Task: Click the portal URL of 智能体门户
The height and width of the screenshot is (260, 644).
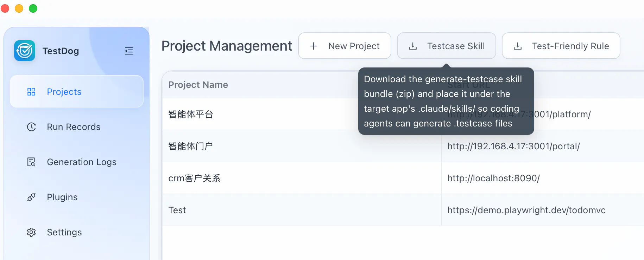Action: click(513, 146)
